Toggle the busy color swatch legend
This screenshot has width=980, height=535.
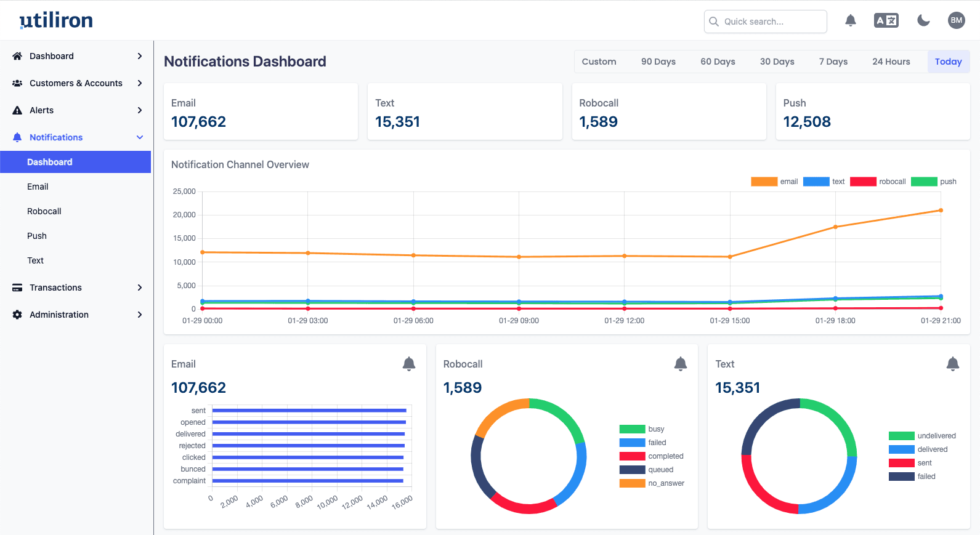(x=632, y=429)
